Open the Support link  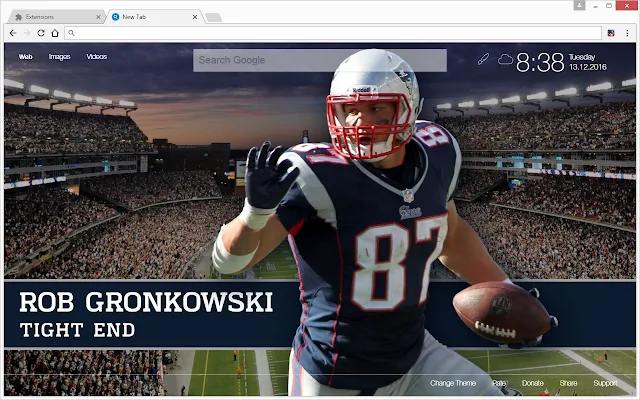605,383
